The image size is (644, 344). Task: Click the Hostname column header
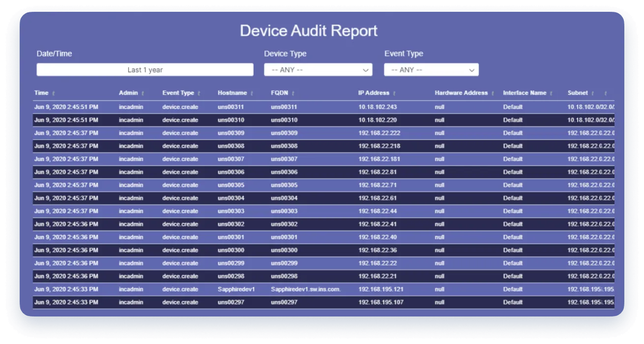click(232, 93)
